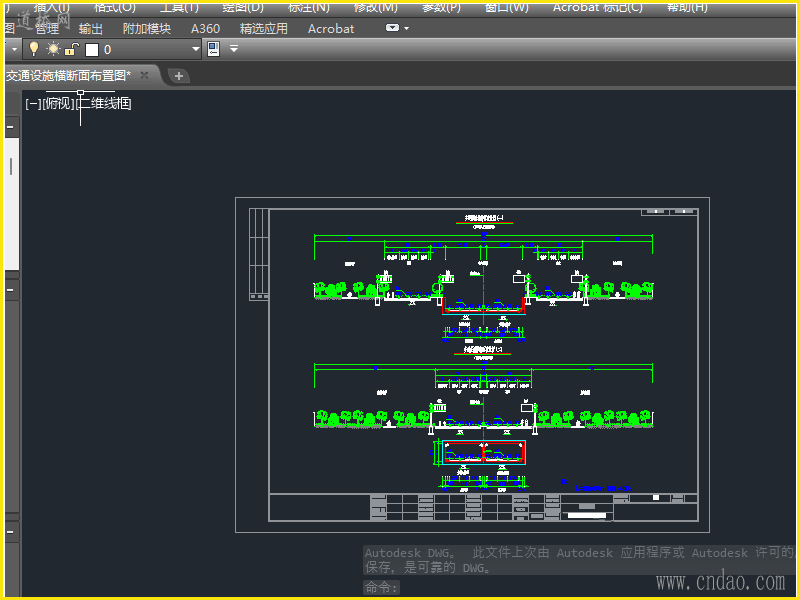This screenshot has height=600, width=800.
Task: Open the 绘图(D) menu
Action: 243,8
